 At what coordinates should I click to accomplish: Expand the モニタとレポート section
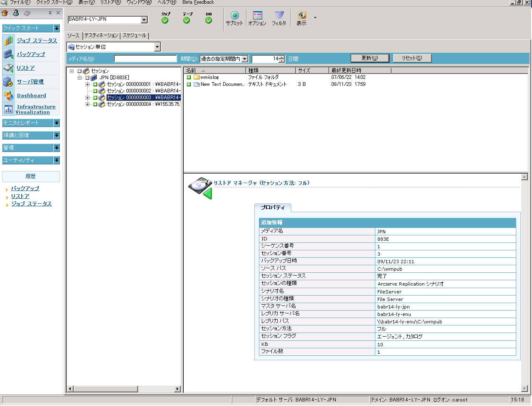pos(57,123)
